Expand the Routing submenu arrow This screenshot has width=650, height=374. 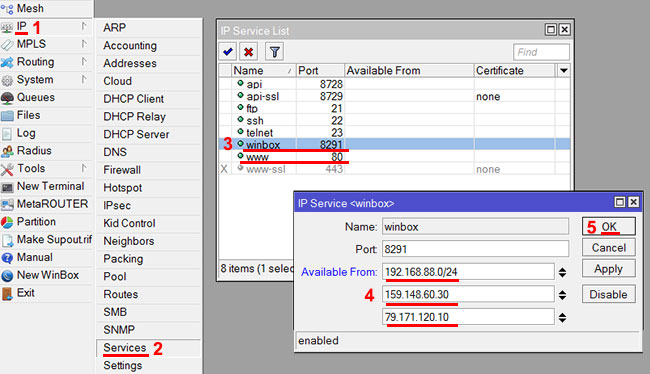pos(84,62)
